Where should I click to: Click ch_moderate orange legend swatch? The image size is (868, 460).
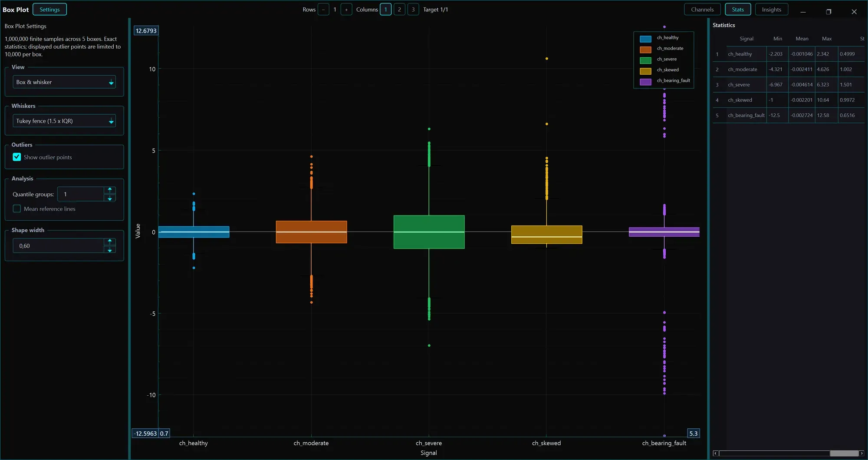coord(645,50)
